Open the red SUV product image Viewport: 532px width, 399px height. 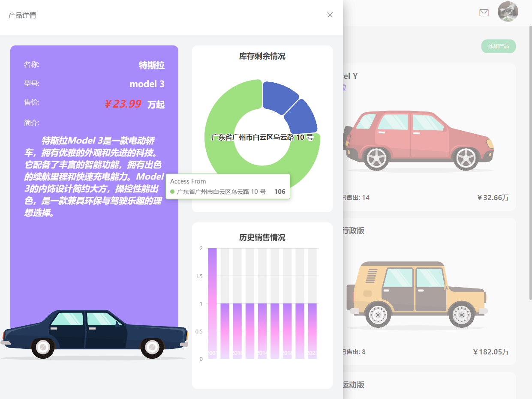tap(418, 141)
